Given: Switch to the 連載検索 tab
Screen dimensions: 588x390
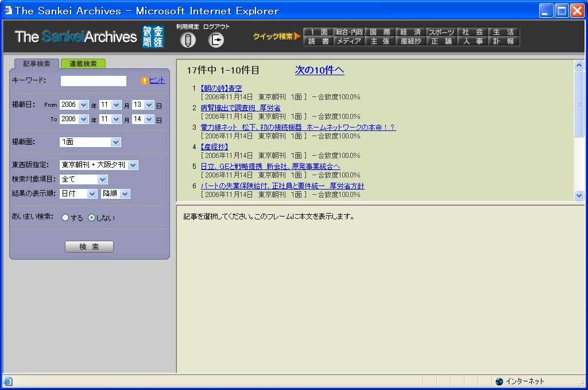Looking at the screenshot, I should pos(83,64).
